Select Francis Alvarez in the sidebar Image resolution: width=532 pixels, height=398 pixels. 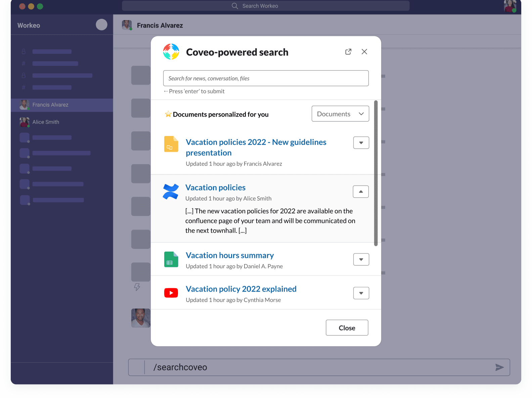62,105
